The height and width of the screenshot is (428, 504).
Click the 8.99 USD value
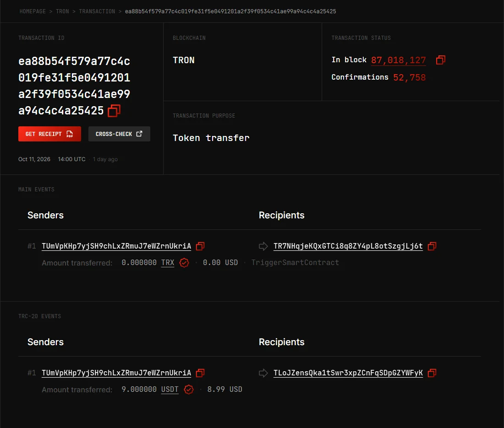(225, 390)
